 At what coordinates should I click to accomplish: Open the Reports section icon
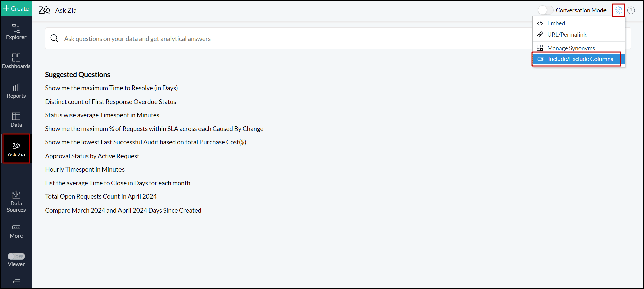pos(16,91)
